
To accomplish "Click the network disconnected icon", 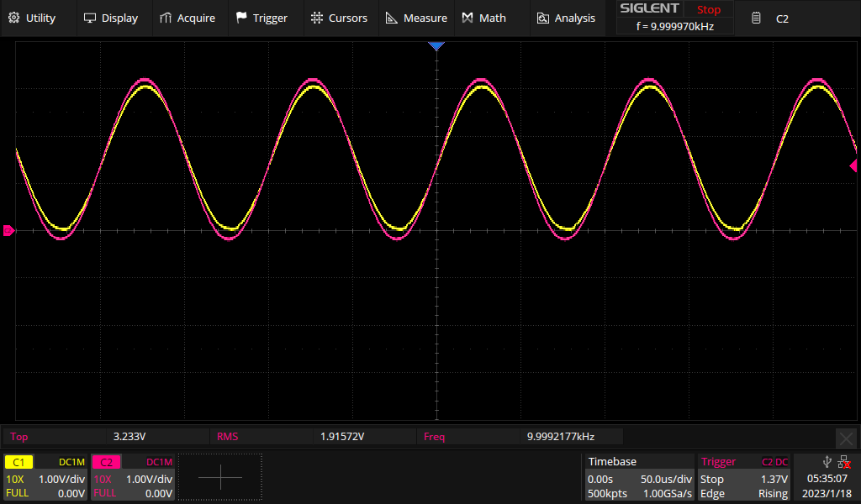I will click(844, 462).
